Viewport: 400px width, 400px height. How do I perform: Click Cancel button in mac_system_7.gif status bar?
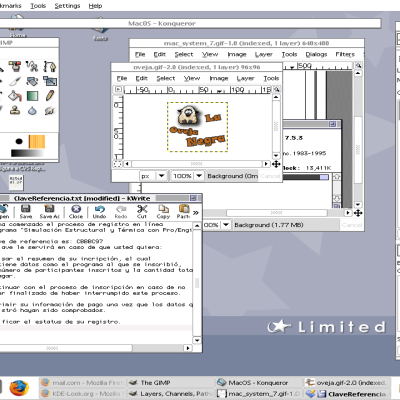click(x=352, y=225)
